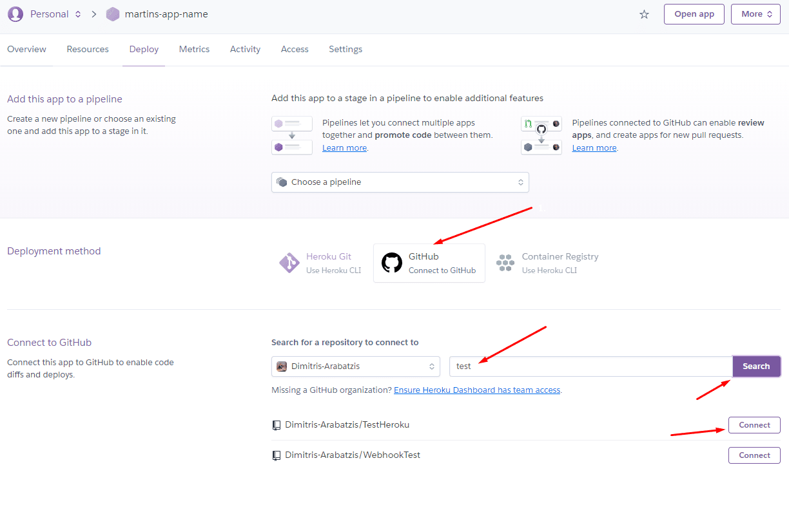
Task: Select the Deploy tab
Action: click(144, 50)
